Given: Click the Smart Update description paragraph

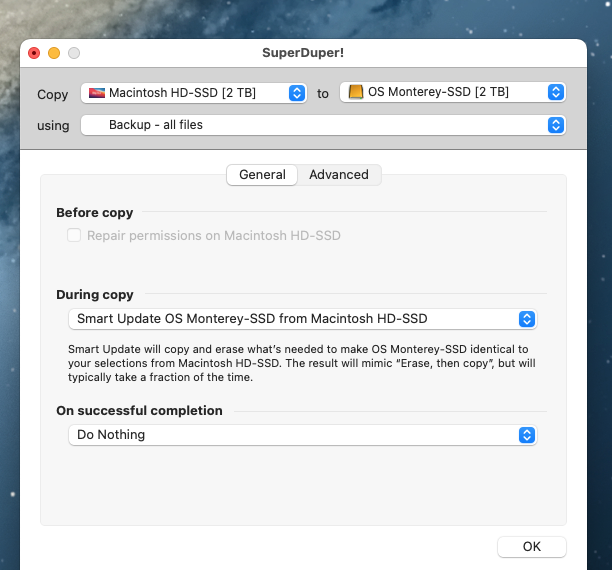Looking at the screenshot, I should pyautogui.click(x=302, y=363).
